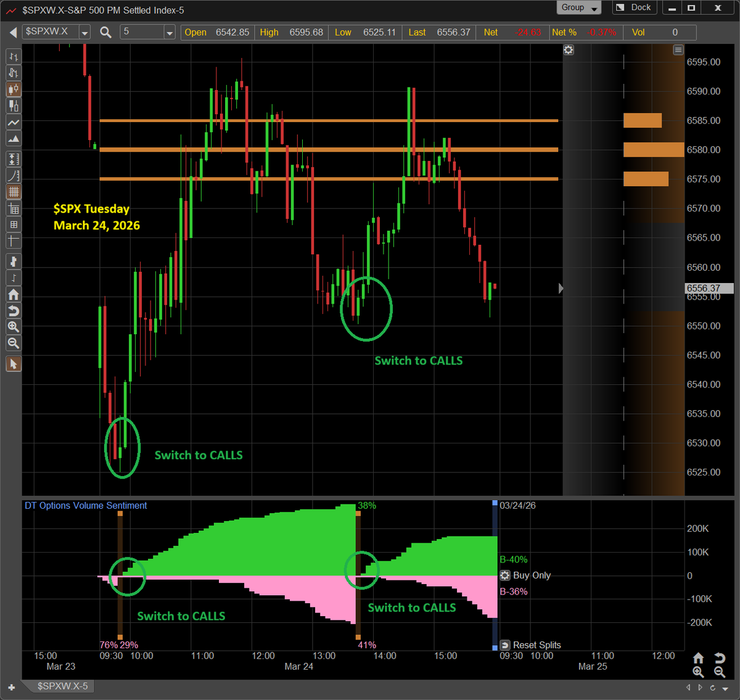740x700 pixels.
Task: Click the green 38% split label
Action: (x=367, y=506)
